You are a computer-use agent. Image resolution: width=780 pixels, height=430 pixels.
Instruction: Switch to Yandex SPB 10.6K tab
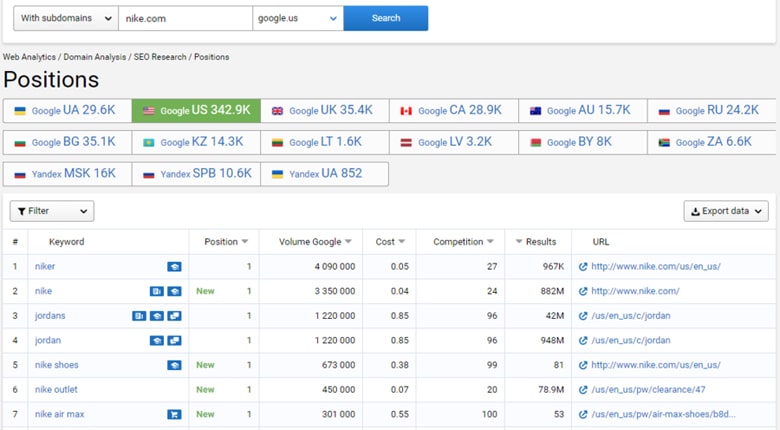coord(196,174)
